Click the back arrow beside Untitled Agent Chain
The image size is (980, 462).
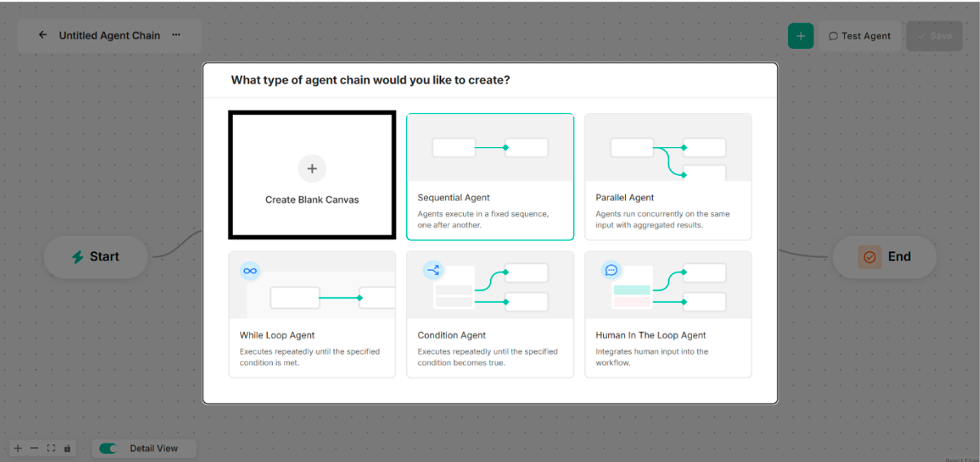(x=43, y=35)
